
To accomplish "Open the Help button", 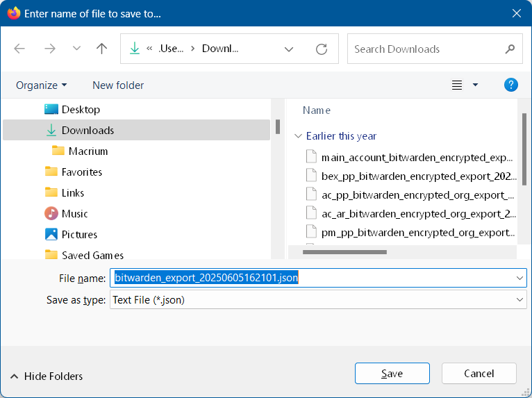I will click(x=511, y=85).
